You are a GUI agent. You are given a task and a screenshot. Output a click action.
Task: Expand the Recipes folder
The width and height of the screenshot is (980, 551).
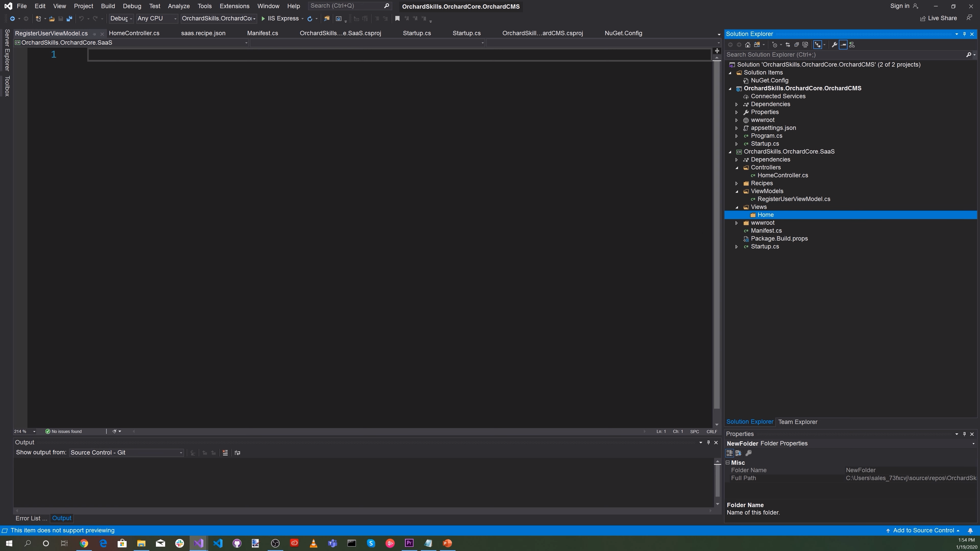(x=737, y=183)
